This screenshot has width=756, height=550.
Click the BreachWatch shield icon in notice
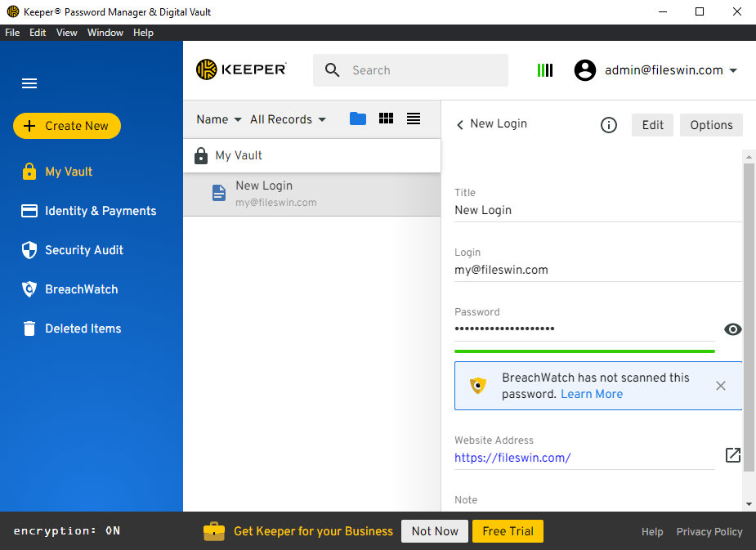(x=478, y=386)
